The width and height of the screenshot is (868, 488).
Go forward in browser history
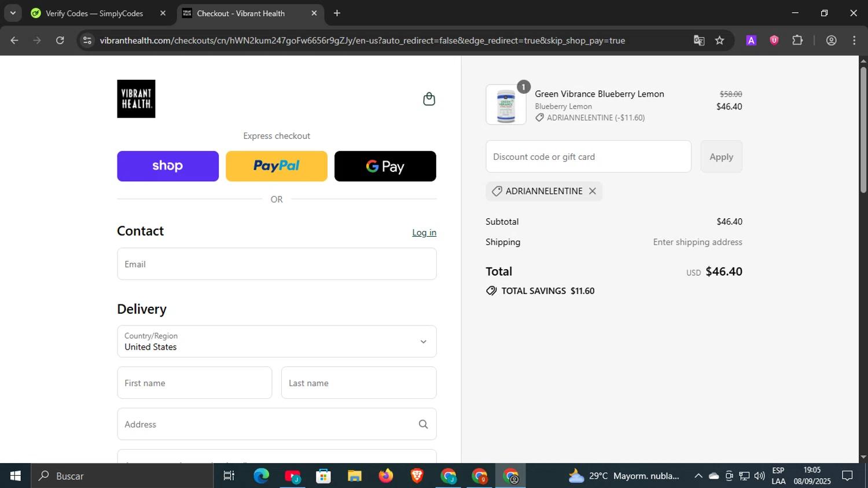[37, 41]
